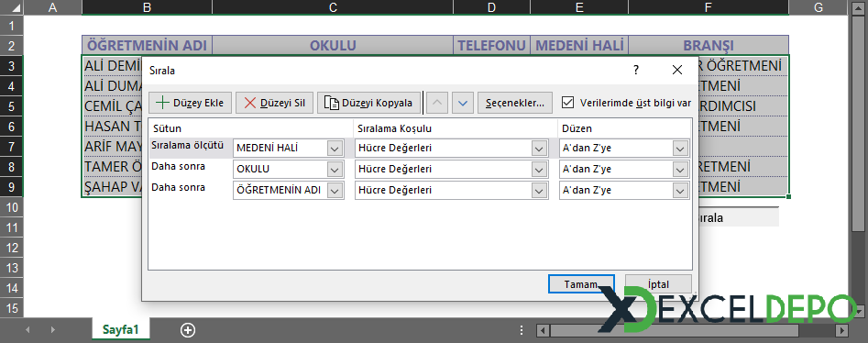Open the Seçenekler sort options

(515, 103)
